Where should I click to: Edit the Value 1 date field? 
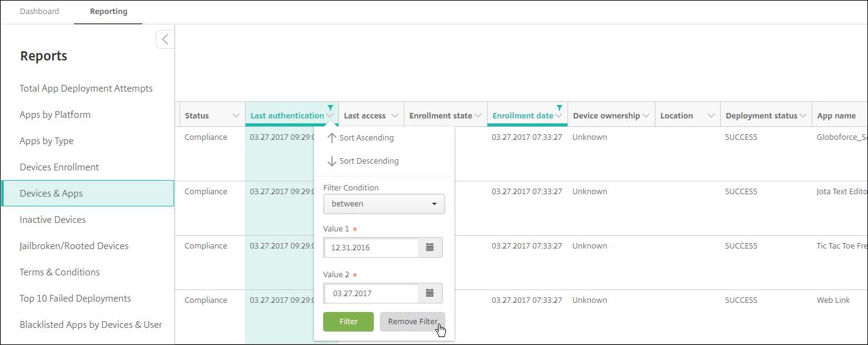point(371,247)
